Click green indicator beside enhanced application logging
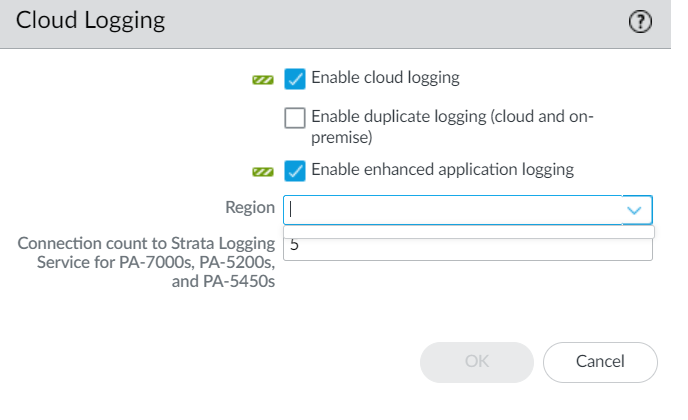Screen dimensions: 688x420 [x=263, y=171]
